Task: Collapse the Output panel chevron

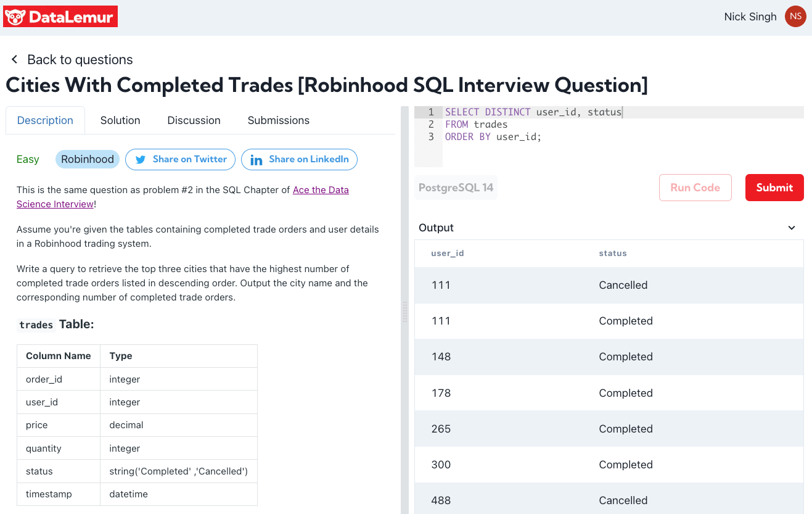Action: click(792, 228)
